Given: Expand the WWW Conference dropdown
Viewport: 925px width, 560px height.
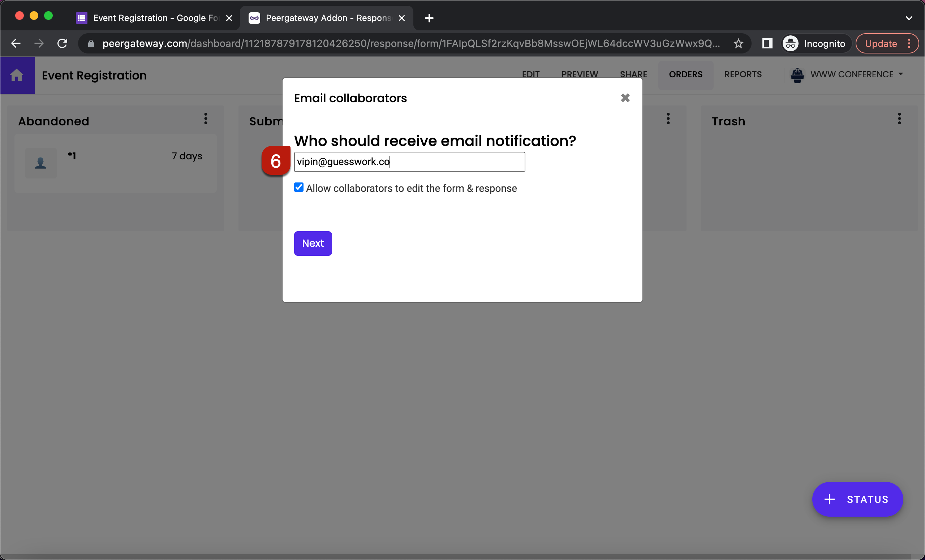Looking at the screenshot, I should coord(902,74).
